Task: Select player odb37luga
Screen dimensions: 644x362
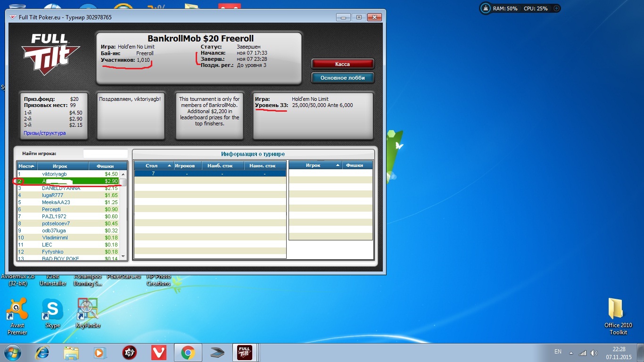Action: point(68,230)
